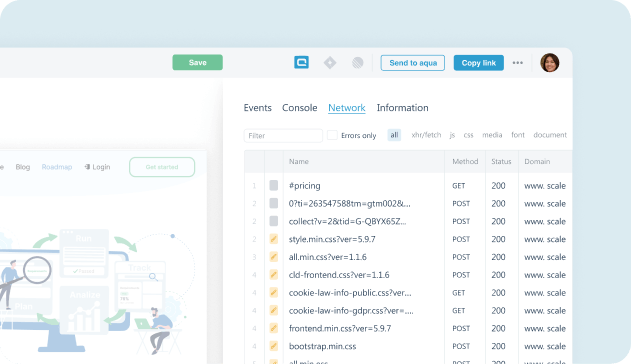The image size is (631, 364).
Task: Select the 'all' request type filter
Action: click(x=394, y=135)
